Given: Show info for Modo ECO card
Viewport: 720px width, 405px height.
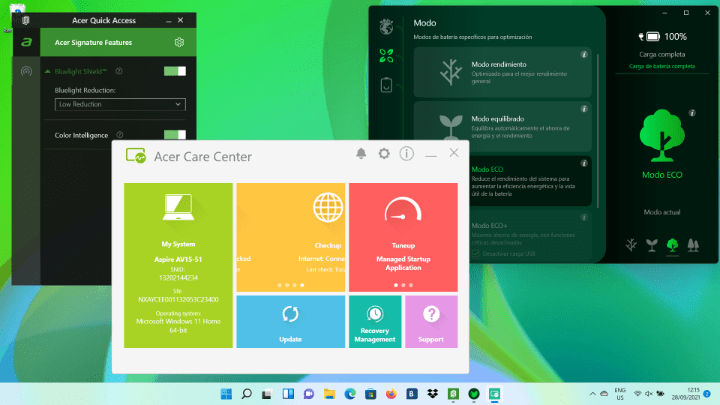Looking at the screenshot, I should click(x=584, y=163).
